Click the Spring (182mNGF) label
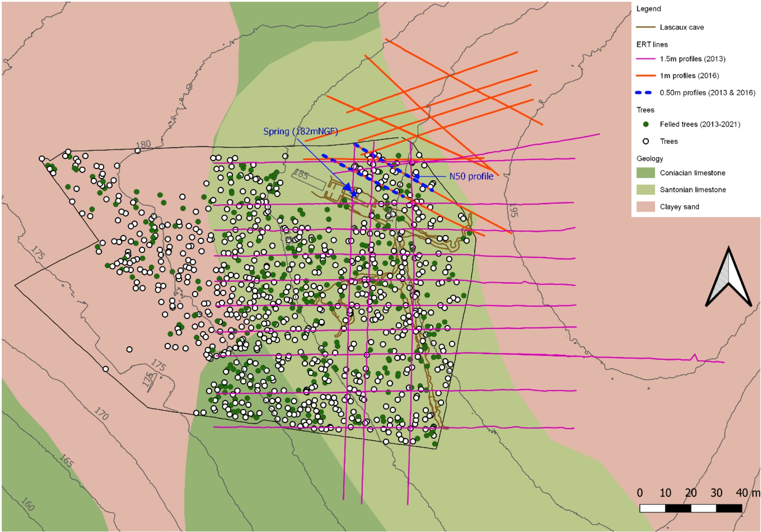 pos(300,131)
